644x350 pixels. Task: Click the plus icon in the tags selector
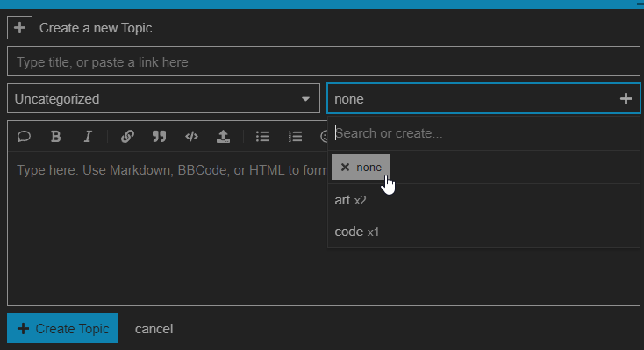[x=626, y=98]
